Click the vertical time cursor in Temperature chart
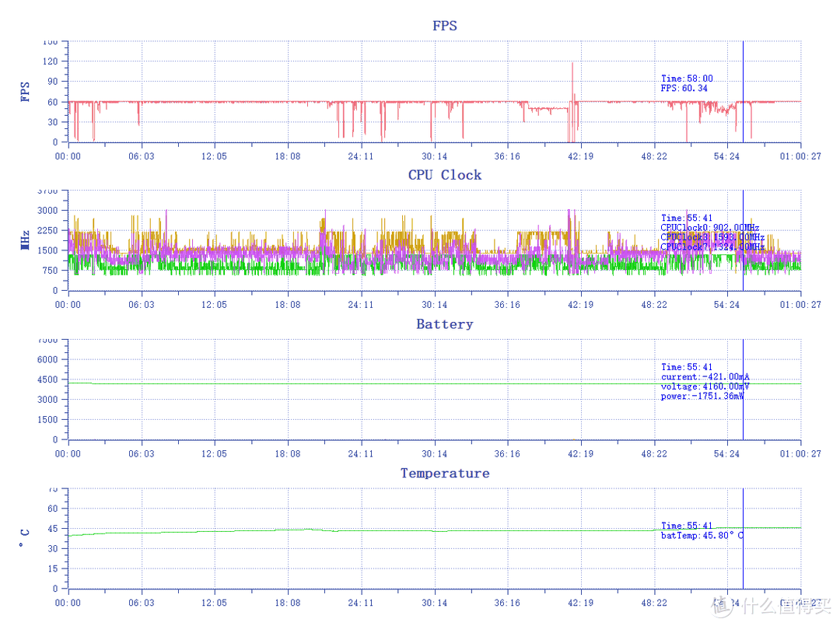 point(743,560)
